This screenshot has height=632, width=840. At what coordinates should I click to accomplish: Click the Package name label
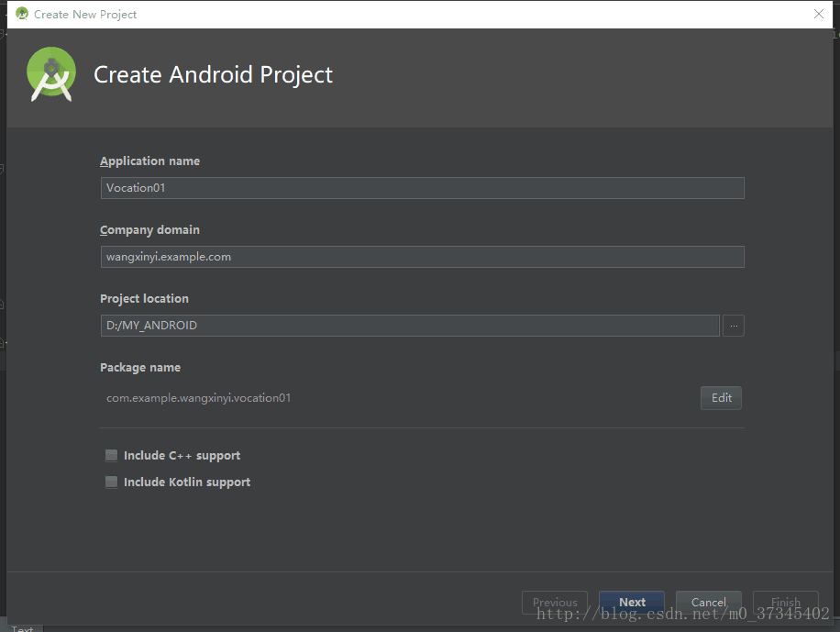click(140, 368)
